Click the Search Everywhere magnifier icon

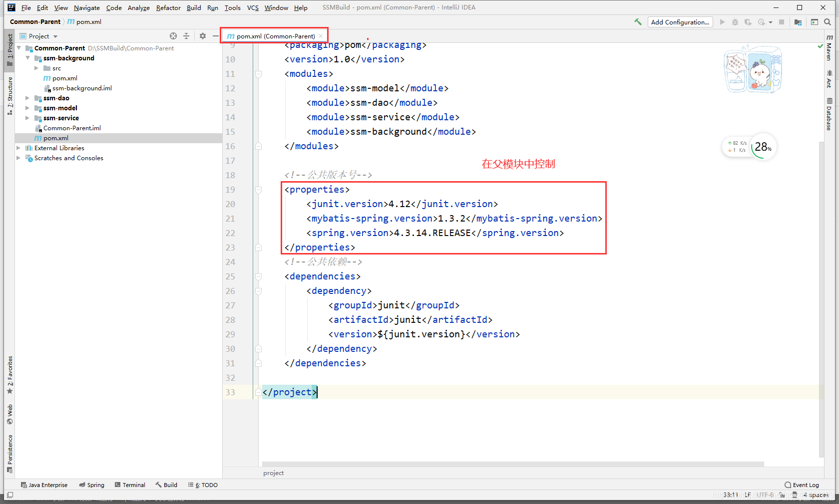[828, 22]
